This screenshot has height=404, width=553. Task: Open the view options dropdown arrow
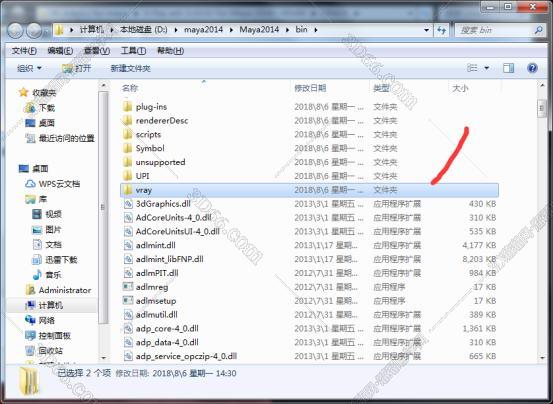[487, 68]
